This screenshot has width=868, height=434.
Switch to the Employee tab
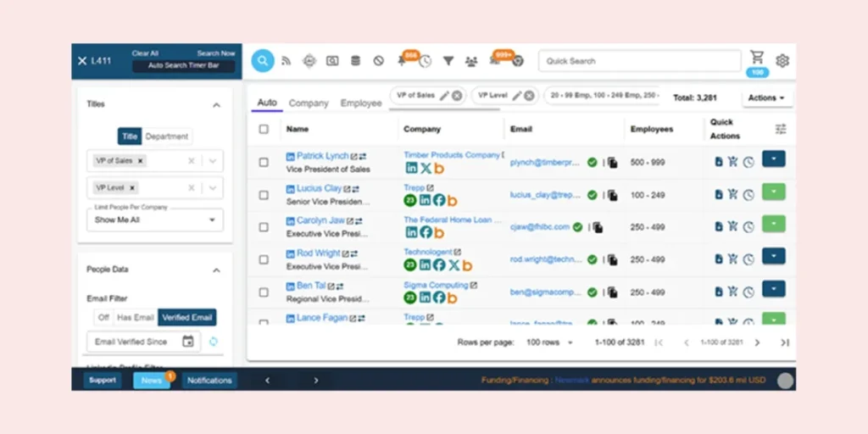(361, 103)
